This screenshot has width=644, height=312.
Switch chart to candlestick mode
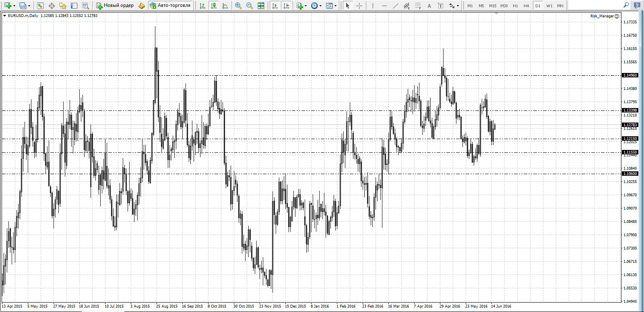coord(214,6)
